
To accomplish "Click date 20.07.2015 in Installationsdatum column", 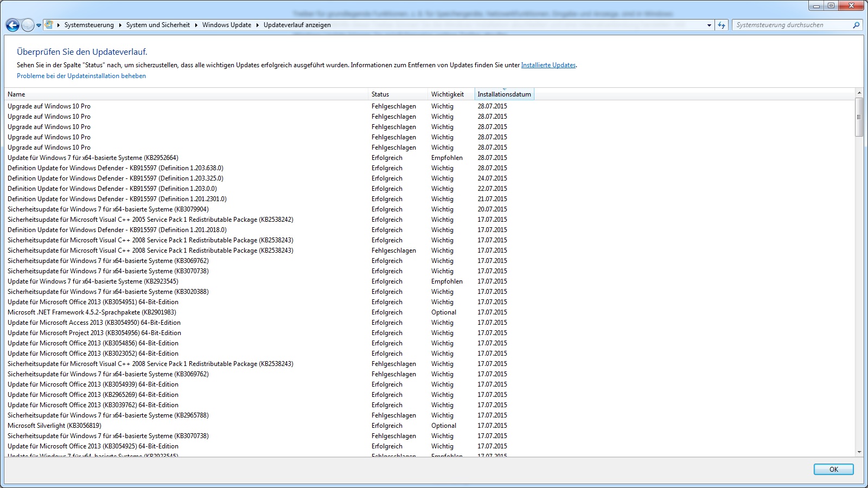I will [493, 209].
